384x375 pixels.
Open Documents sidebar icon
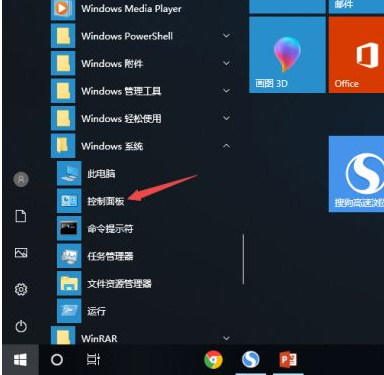[x=21, y=216]
